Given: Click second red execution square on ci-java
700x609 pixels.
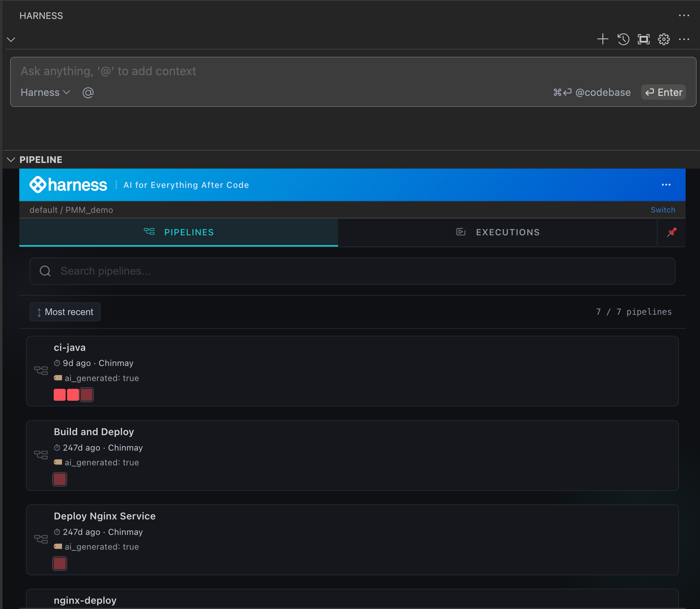Looking at the screenshot, I should coord(73,395).
